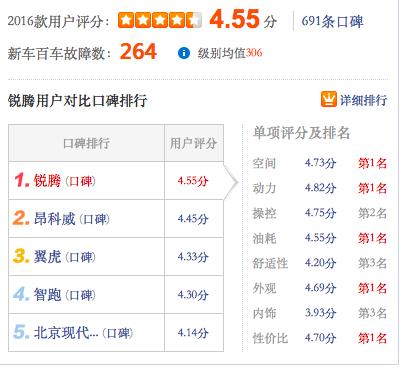Click the 油耗 4.55分 score

(320, 238)
